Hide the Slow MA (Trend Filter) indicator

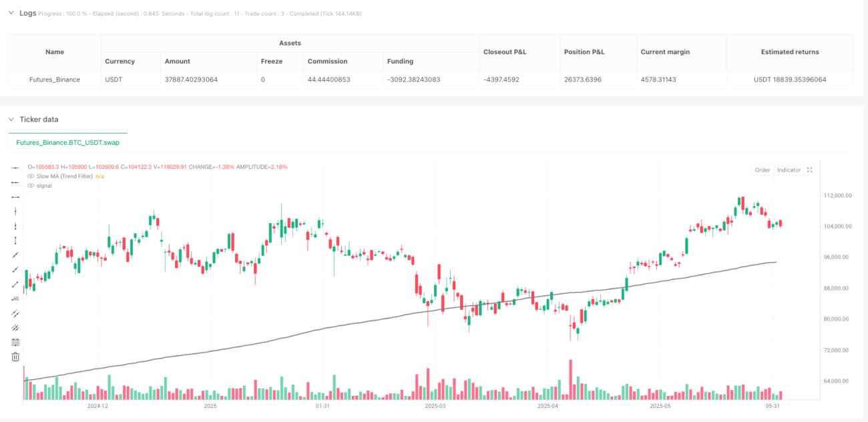31,176
